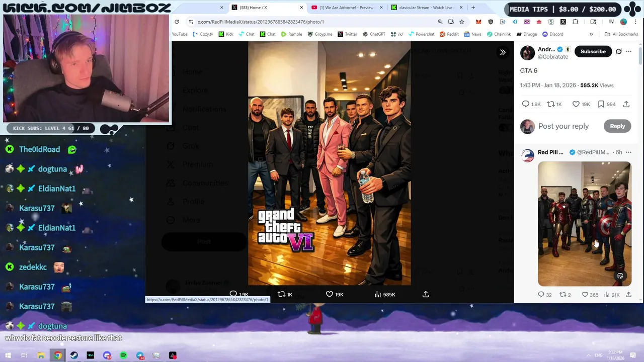The width and height of the screenshot is (644, 362).
Task: Open the Windows Start menu
Action: click(x=8, y=355)
